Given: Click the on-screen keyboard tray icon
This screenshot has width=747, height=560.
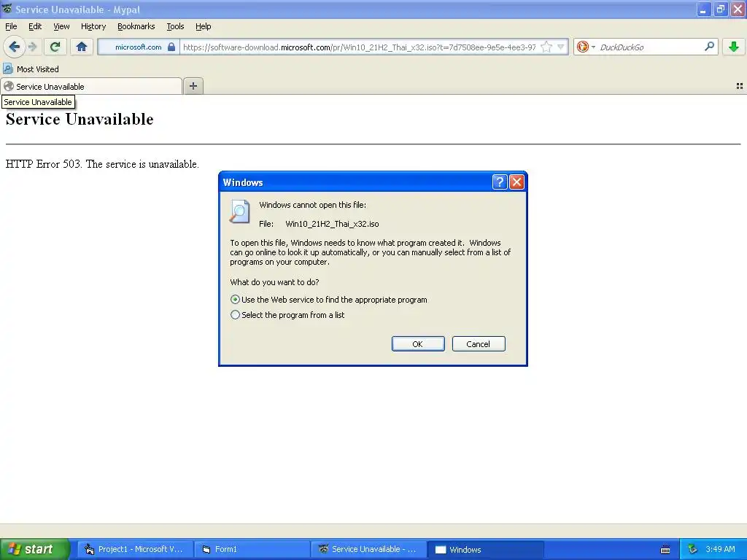Looking at the screenshot, I should click(665, 550).
